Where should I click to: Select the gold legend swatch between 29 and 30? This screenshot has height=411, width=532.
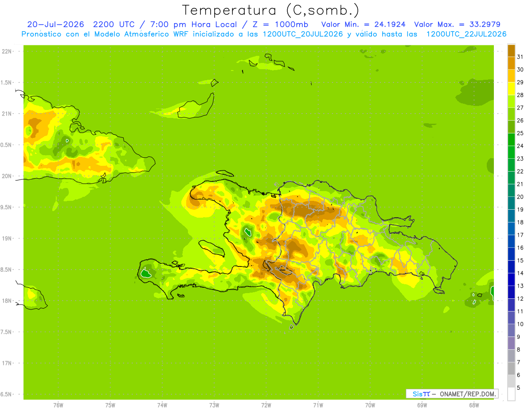pyautogui.click(x=511, y=76)
